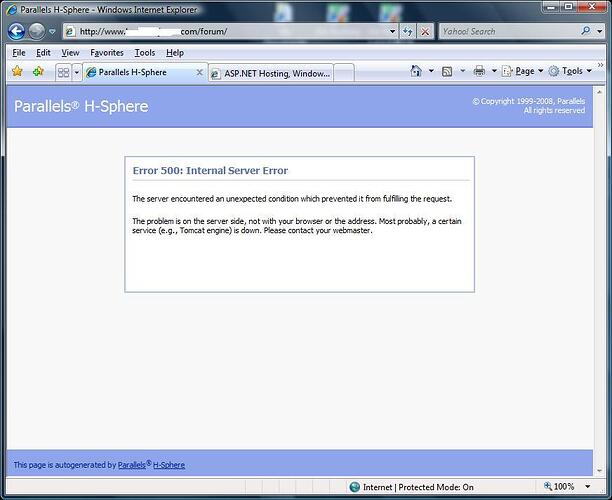Follow the Parallels footer link
This screenshot has width=612, height=500.
pyautogui.click(x=132, y=465)
